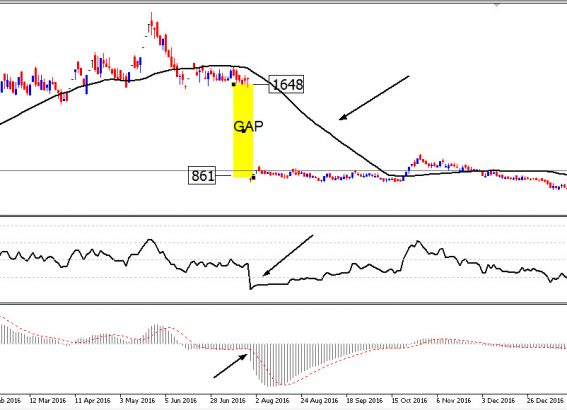
Task: Select the 861 price label box
Action: point(202,176)
